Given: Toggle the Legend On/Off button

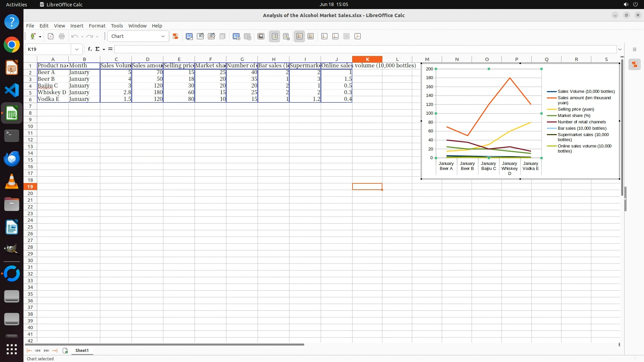Looking at the screenshot, I should tap(275, 36).
